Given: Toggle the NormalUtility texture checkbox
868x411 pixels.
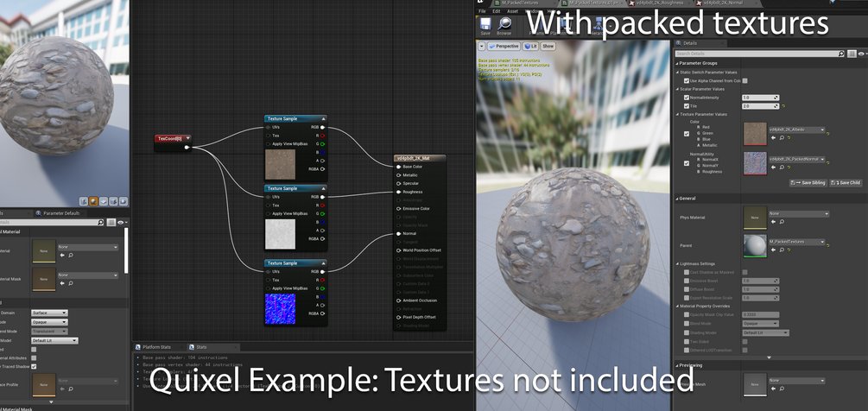Looking at the screenshot, I should coord(687,163).
